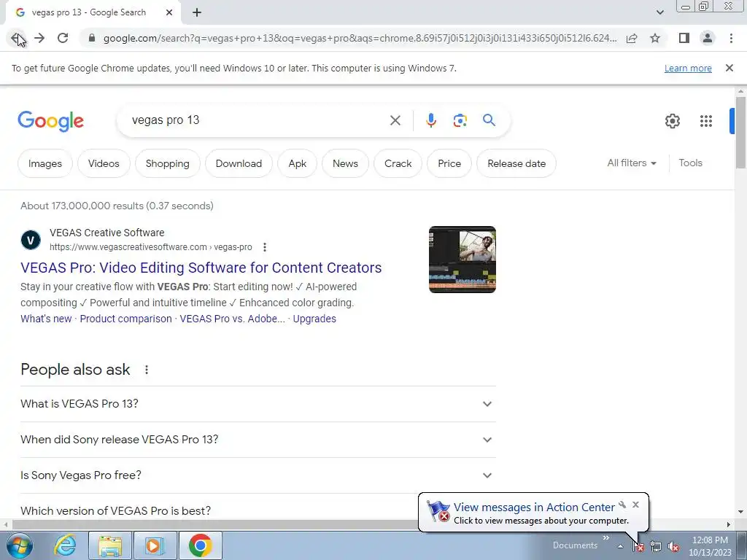Bookmark this tab with star icon
The width and height of the screenshot is (747, 560).
click(655, 38)
